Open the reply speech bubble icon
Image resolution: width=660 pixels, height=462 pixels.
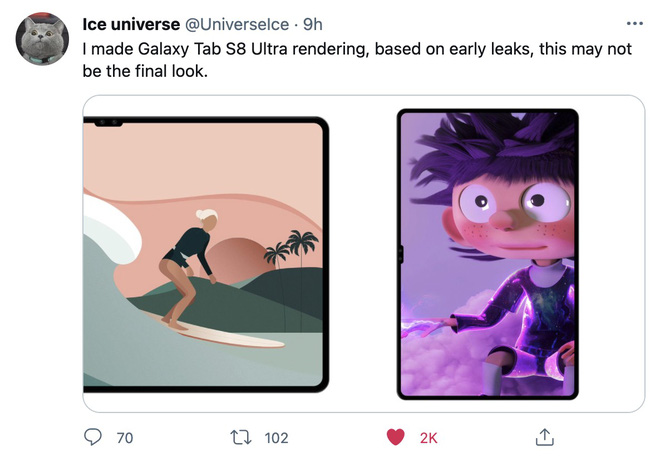pos(93,437)
